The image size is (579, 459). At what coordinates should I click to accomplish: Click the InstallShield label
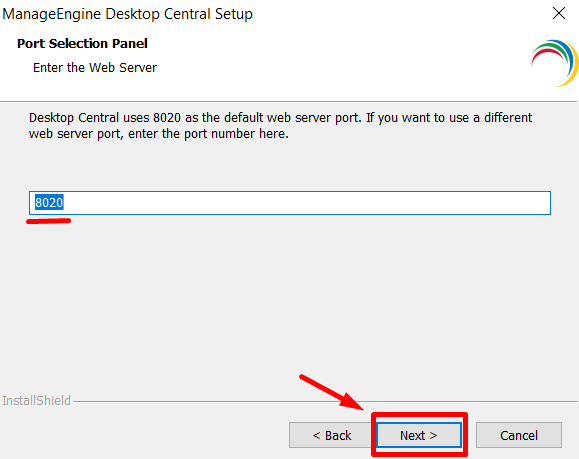(37, 400)
